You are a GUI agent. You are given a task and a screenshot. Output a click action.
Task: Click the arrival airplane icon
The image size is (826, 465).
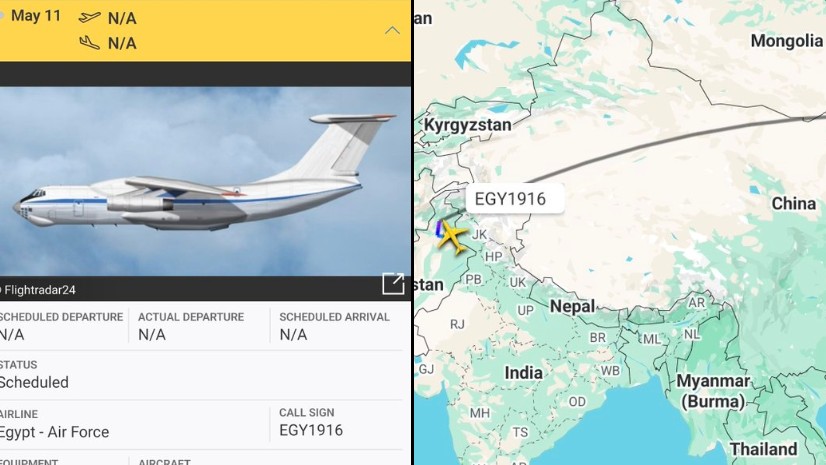(x=90, y=43)
